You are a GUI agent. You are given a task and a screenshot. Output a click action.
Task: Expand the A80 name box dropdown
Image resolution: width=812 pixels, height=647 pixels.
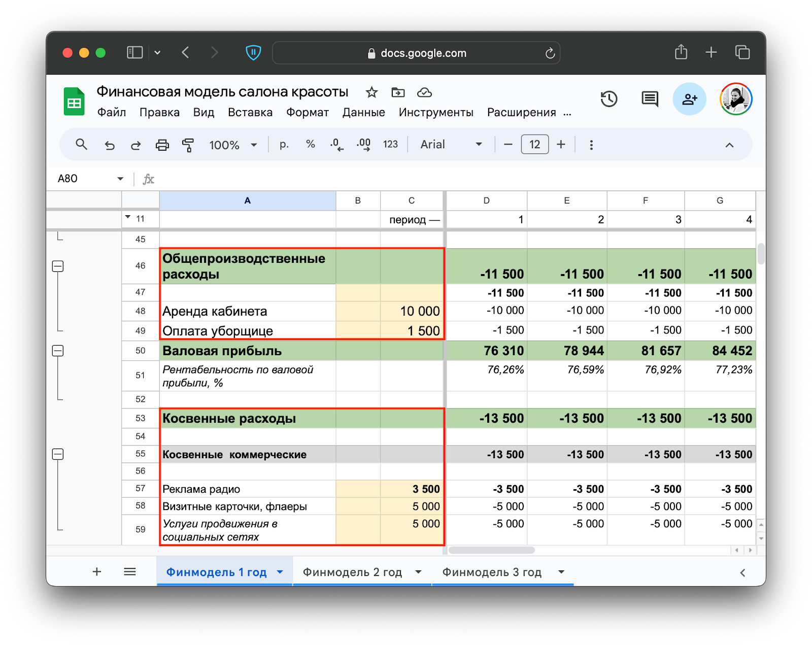[x=120, y=179]
